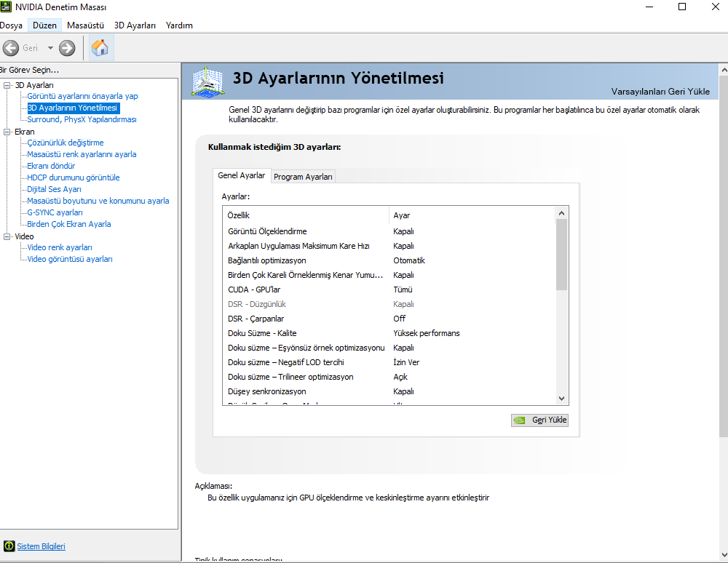The width and height of the screenshot is (728, 563).
Task: Click the 3D settings header image icon
Action: 207,81
